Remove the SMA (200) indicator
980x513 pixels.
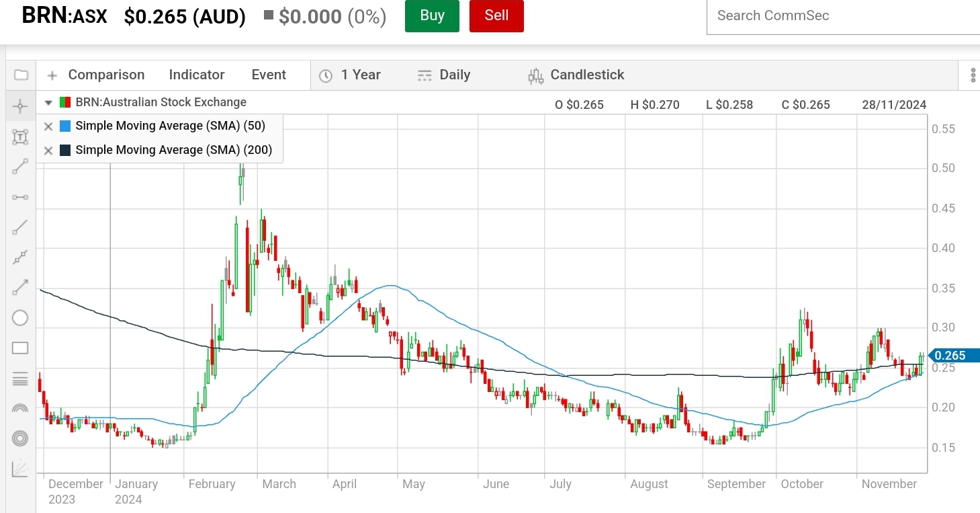pyautogui.click(x=48, y=151)
